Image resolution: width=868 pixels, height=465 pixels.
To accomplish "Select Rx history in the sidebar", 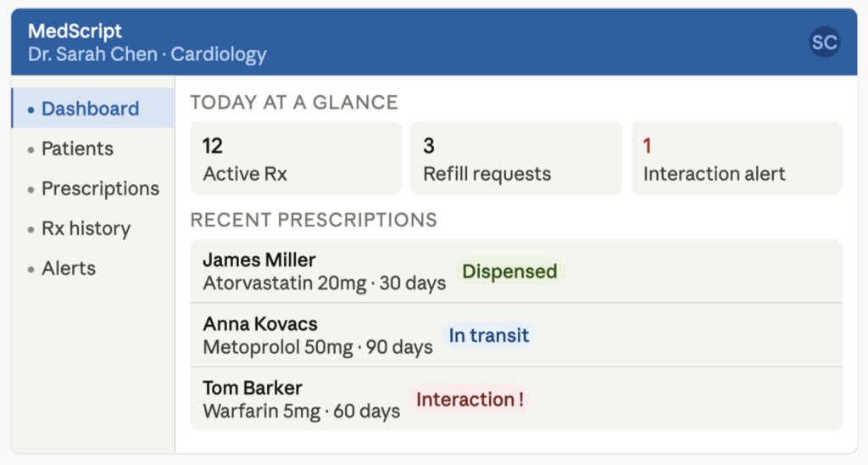I will coord(86,228).
